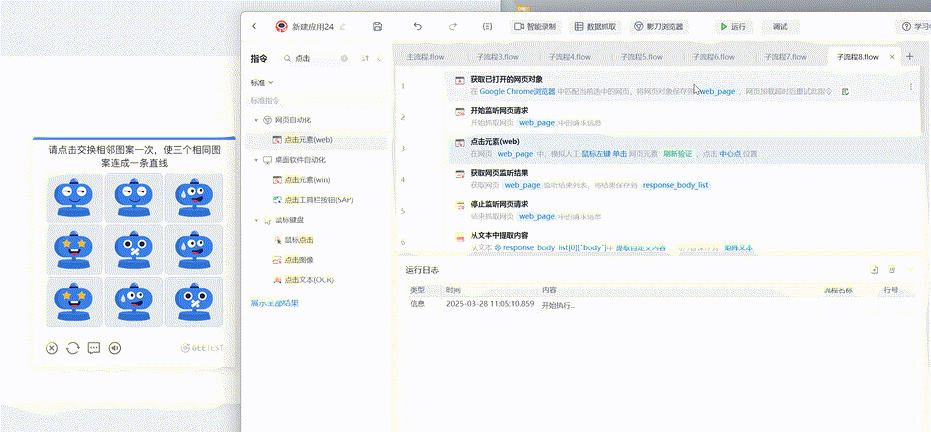Switch to the 主流程.flow tab
The height and width of the screenshot is (432, 931).
point(425,57)
